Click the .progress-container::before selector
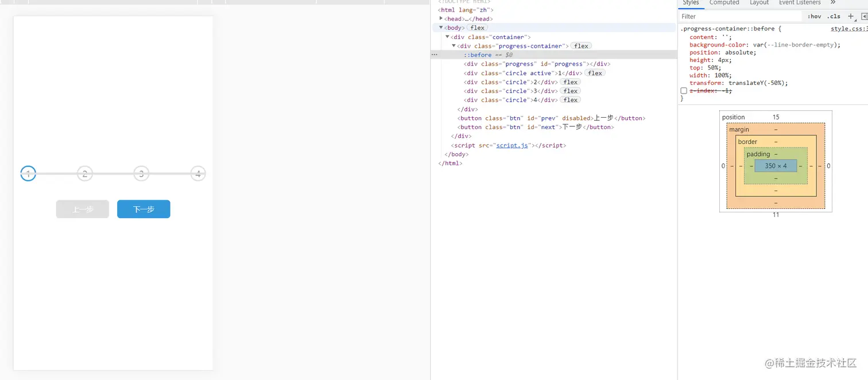This screenshot has height=380, width=868. (x=727, y=29)
